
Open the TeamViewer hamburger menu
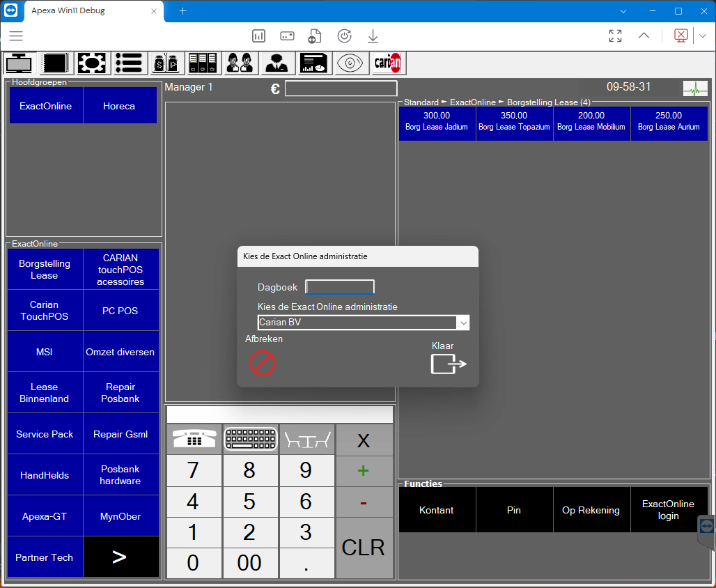coord(16,36)
